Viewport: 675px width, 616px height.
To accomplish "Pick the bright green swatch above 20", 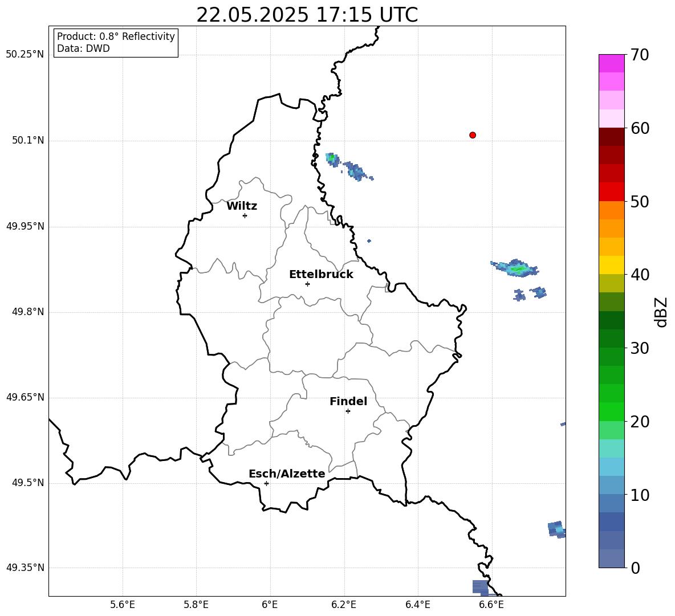I will 612,411.
